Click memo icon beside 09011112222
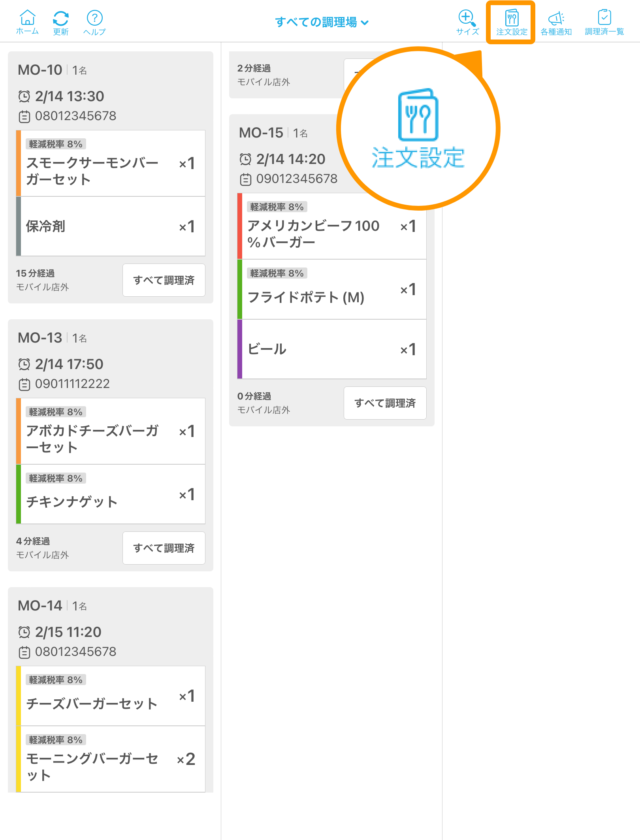 (x=24, y=384)
